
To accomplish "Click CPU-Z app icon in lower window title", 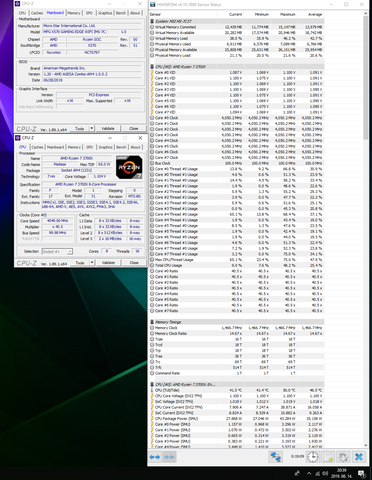I will pyautogui.click(x=18, y=138).
